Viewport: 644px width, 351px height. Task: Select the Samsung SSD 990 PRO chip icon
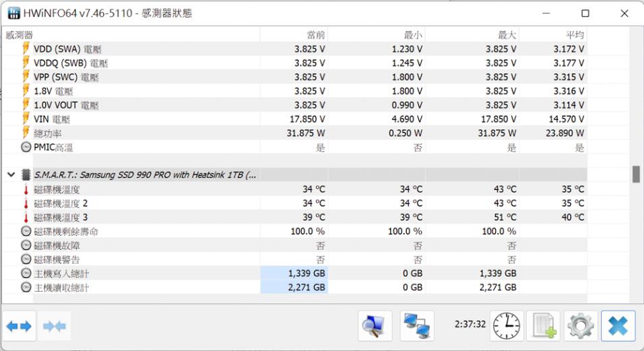tap(26, 175)
